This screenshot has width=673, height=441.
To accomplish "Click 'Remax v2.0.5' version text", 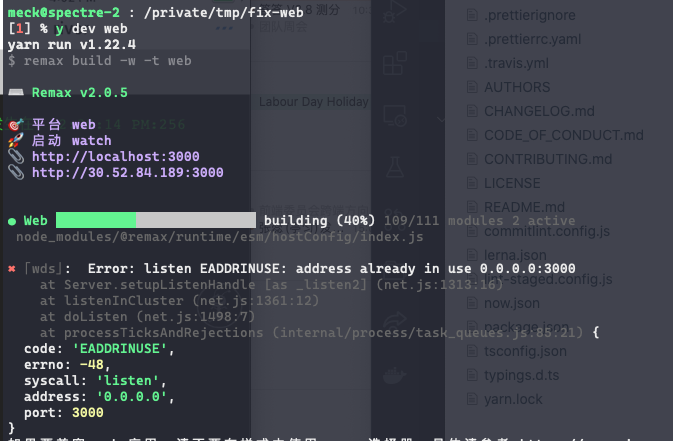I will click(x=80, y=93).
